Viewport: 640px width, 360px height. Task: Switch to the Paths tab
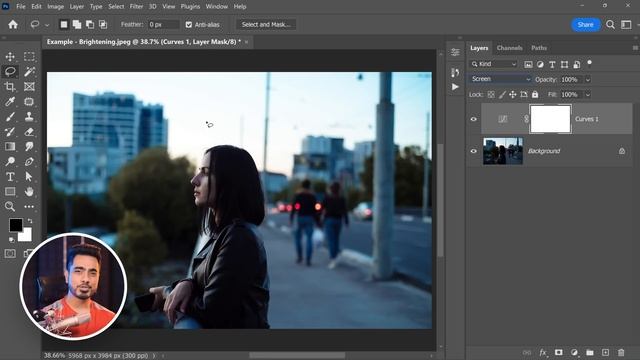539,48
